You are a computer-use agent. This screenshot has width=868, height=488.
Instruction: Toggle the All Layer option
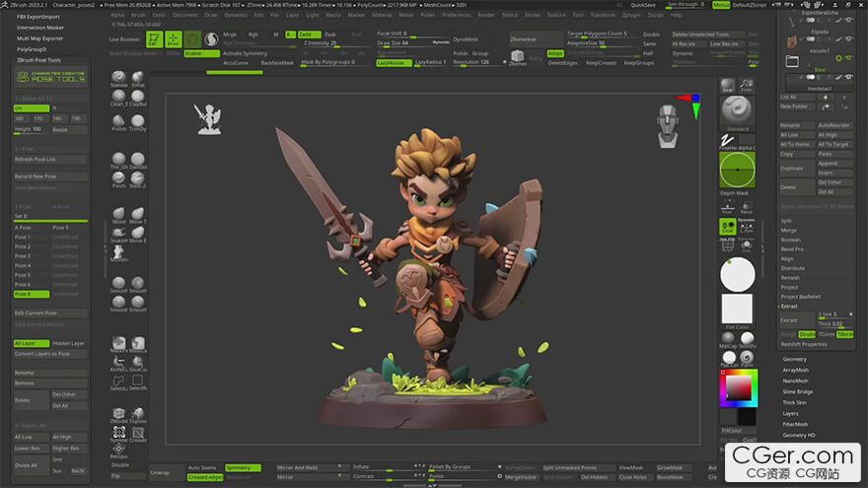[32, 344]
